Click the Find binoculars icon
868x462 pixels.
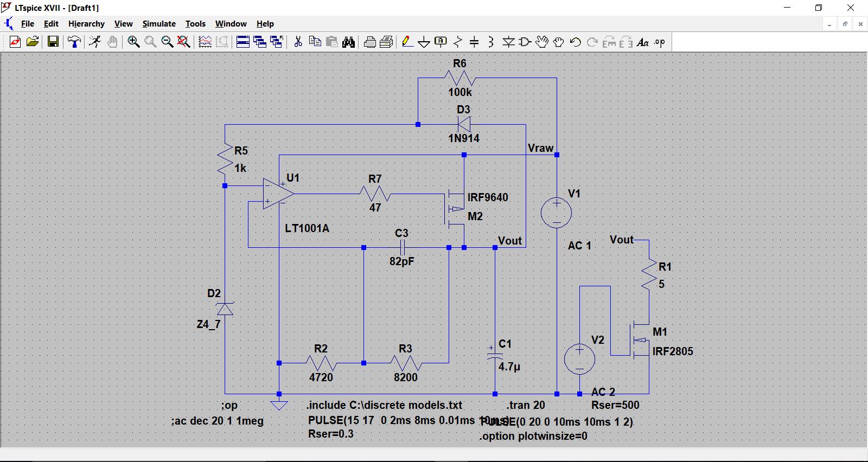tap(349, 42)
